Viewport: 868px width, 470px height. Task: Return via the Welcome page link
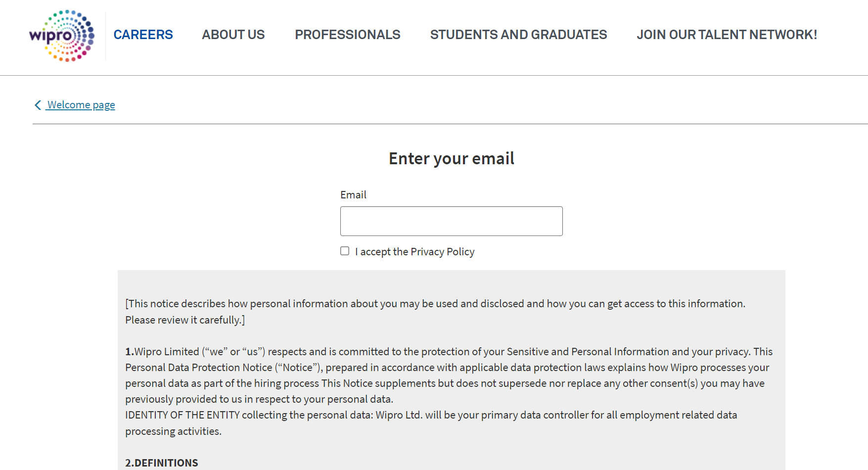click(81, 105)
